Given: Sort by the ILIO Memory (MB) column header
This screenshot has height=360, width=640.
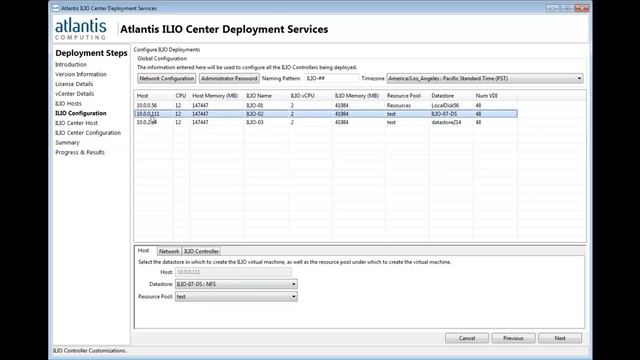Looking at the screenshot, I should point(357,96).
